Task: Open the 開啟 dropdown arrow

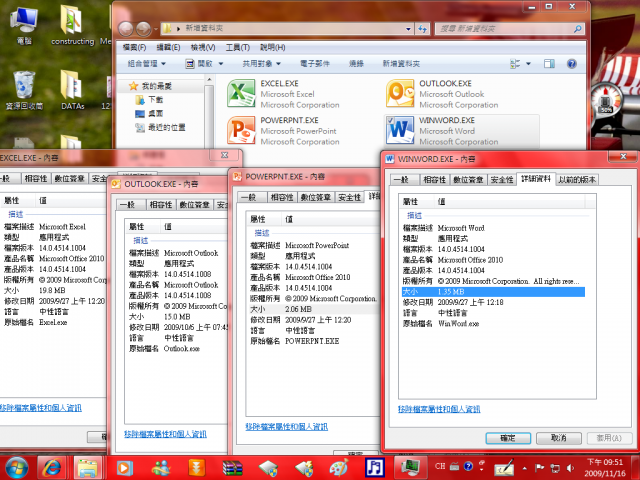Action: click(221, 64)
